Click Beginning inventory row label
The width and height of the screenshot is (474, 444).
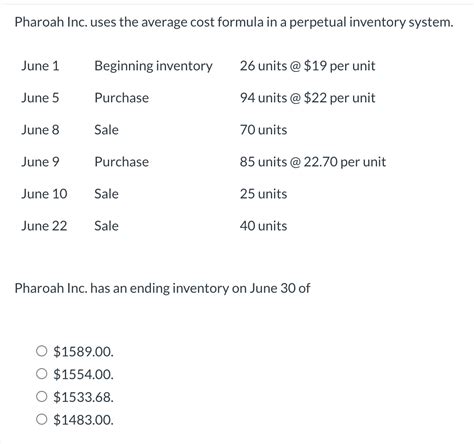pos(153,66)
